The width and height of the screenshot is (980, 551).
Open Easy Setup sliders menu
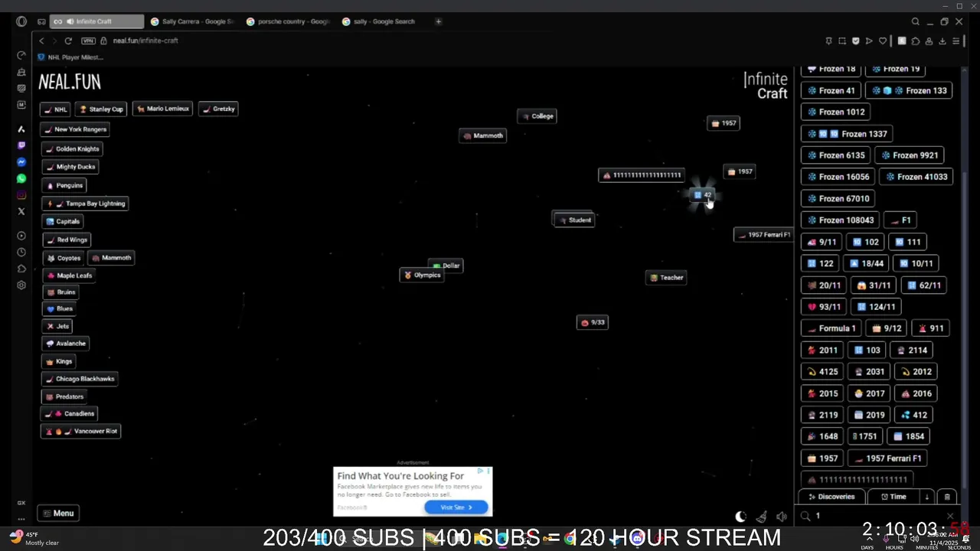(x=956, y=41)
